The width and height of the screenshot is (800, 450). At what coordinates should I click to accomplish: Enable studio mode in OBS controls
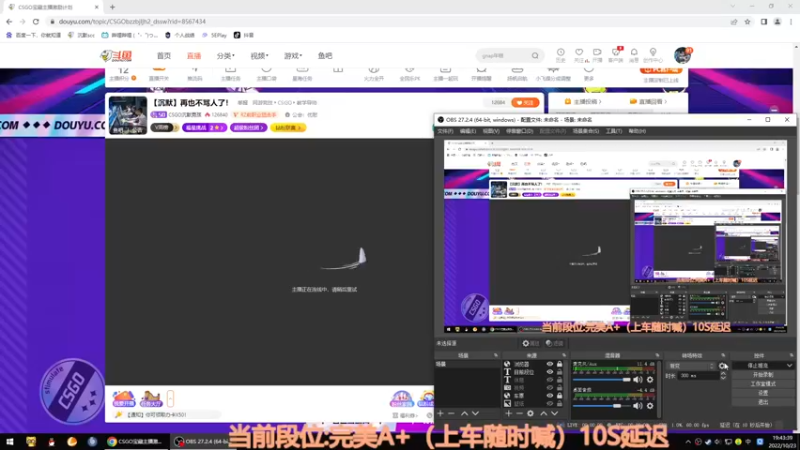click(763, 384)
